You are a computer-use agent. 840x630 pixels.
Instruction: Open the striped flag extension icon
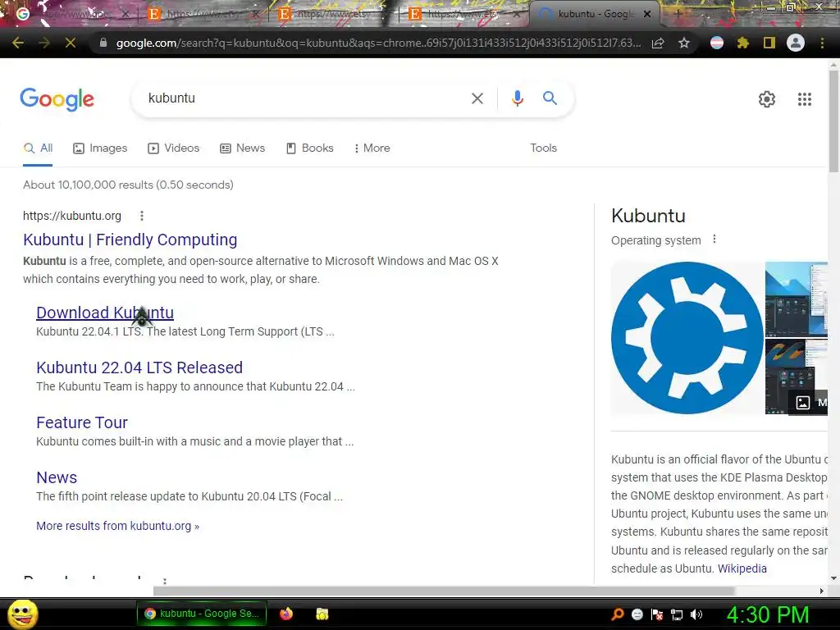(x=717, y=43)
